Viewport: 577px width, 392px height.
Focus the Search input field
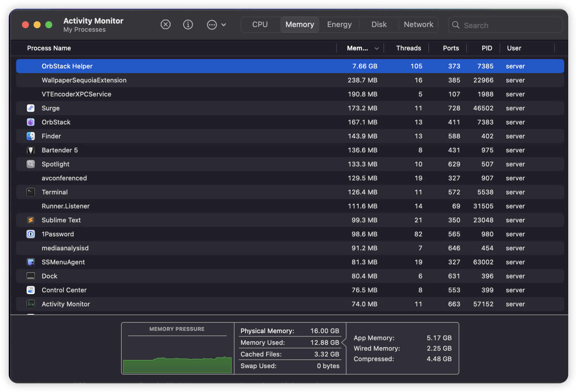point(505,25)
